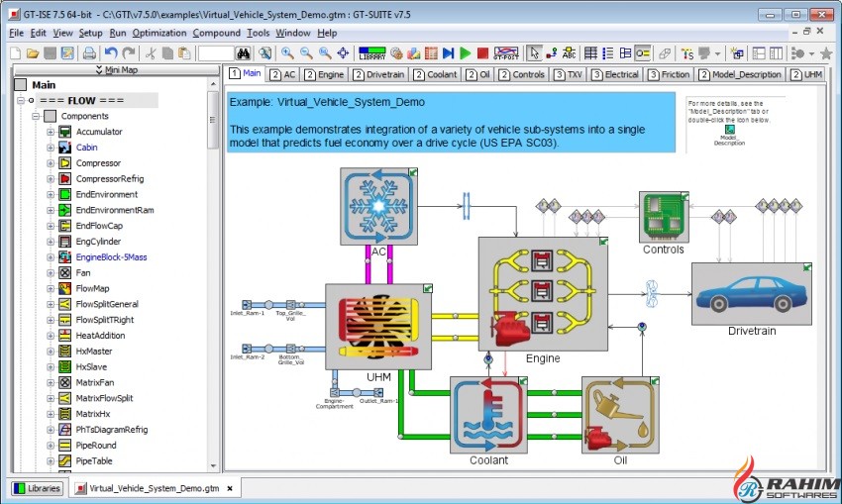
Task: Select the arrow pointer tool
Action: (x=534, y=52)
